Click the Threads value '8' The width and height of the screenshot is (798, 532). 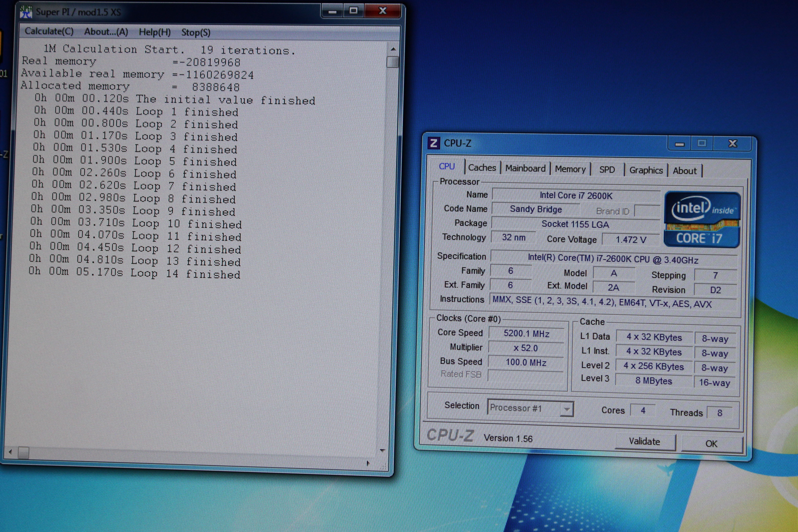pyautogui.click(x=720, y=413)
